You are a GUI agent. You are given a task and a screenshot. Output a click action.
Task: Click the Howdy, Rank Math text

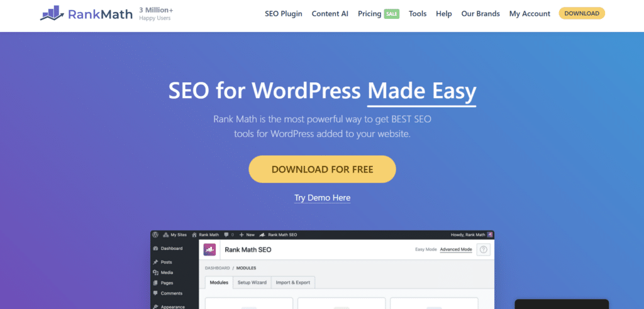pyautogui.click(x=468, y=235)
